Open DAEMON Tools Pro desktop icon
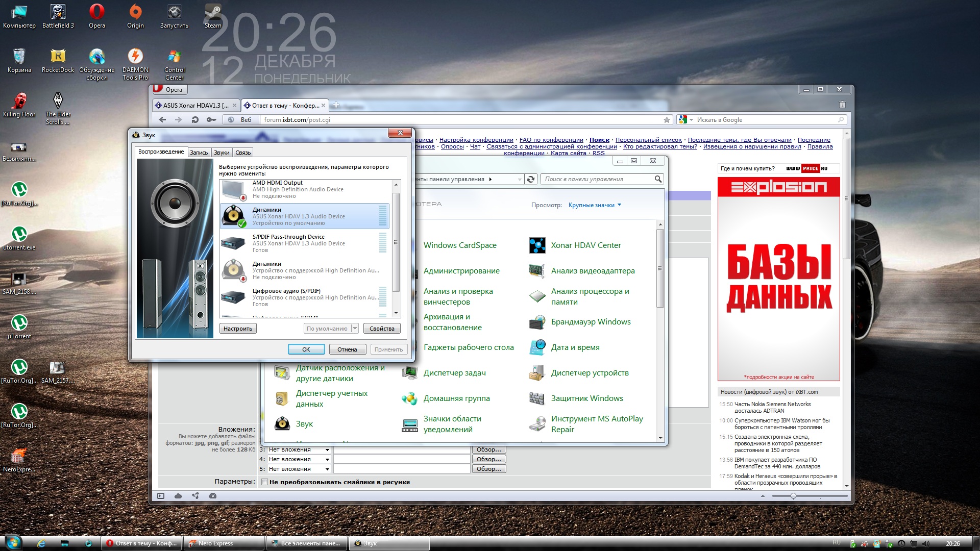The width and height of the screenshot is (980, 551). click(x=135, y=64)
